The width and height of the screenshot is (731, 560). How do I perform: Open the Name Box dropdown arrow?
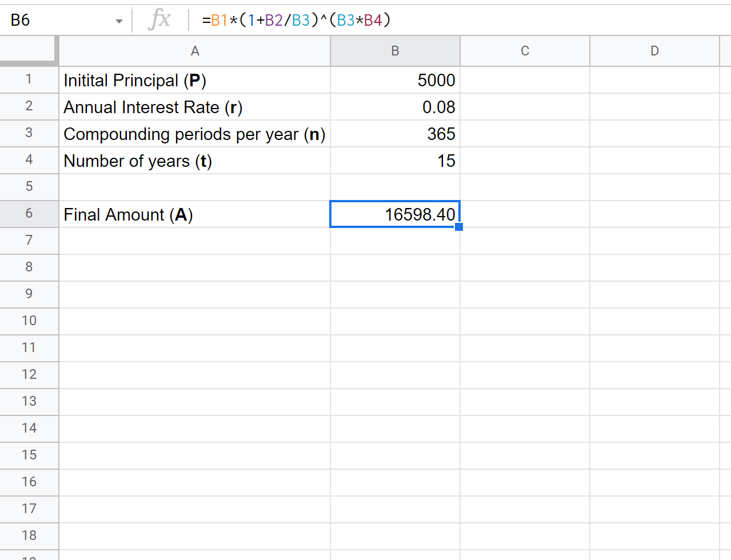119,21
